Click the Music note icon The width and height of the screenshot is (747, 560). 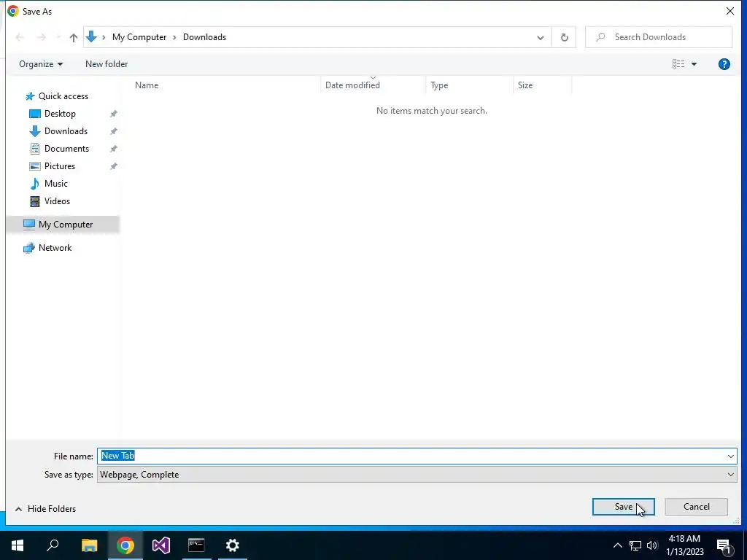(35, 183)
